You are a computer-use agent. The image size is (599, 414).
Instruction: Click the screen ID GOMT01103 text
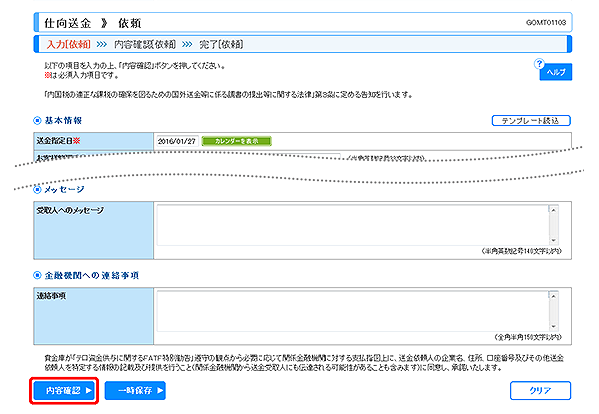click(x=546, y=23)
